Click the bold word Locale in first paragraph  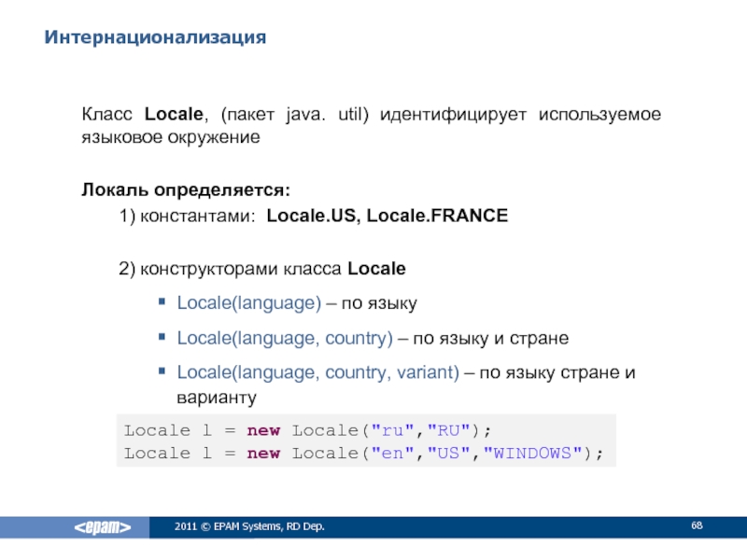(175, 114)
